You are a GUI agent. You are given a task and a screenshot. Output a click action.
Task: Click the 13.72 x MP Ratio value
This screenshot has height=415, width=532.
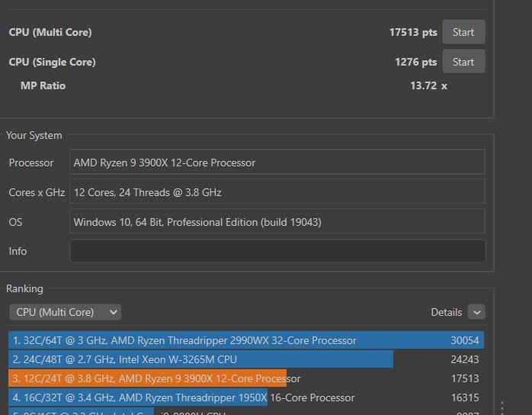[428, 85]
